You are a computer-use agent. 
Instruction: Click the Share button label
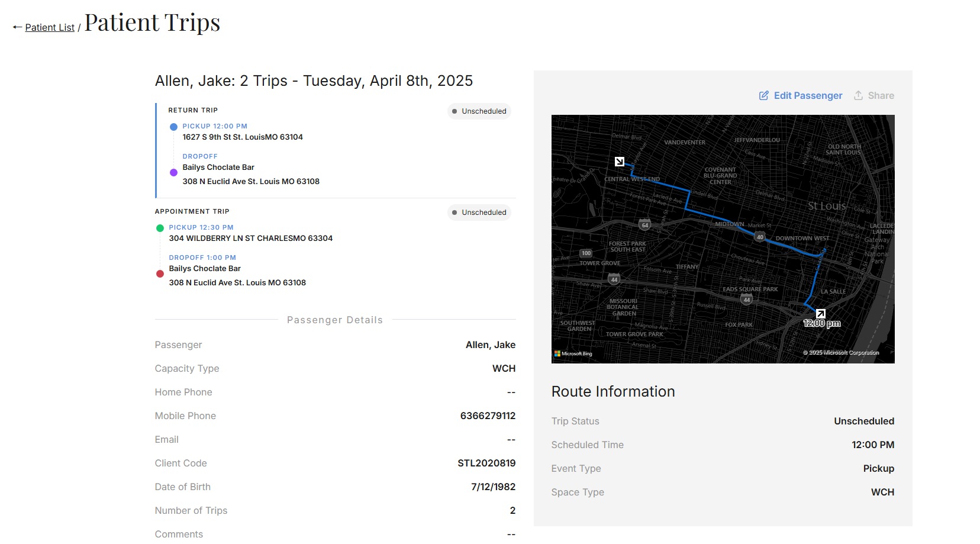(x=881, y=95)
